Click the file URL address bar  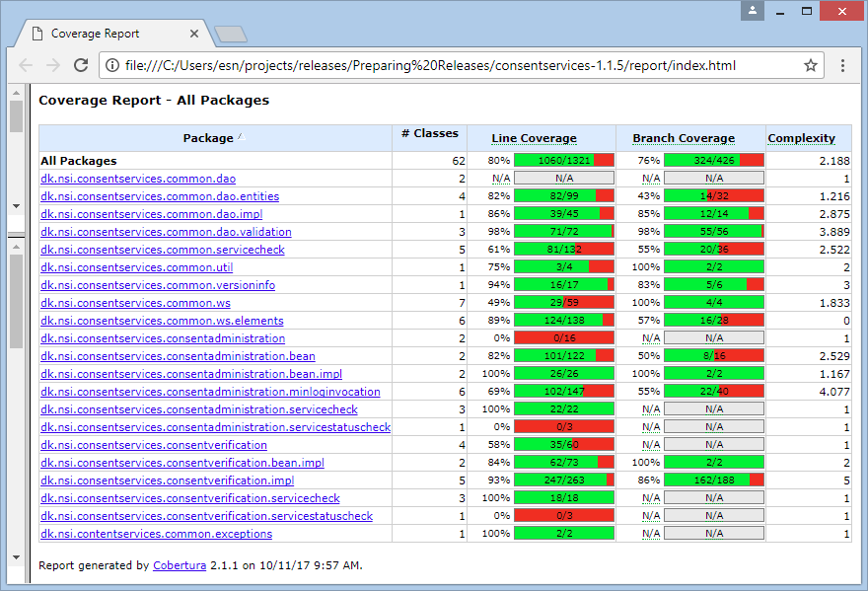point(444,66)
